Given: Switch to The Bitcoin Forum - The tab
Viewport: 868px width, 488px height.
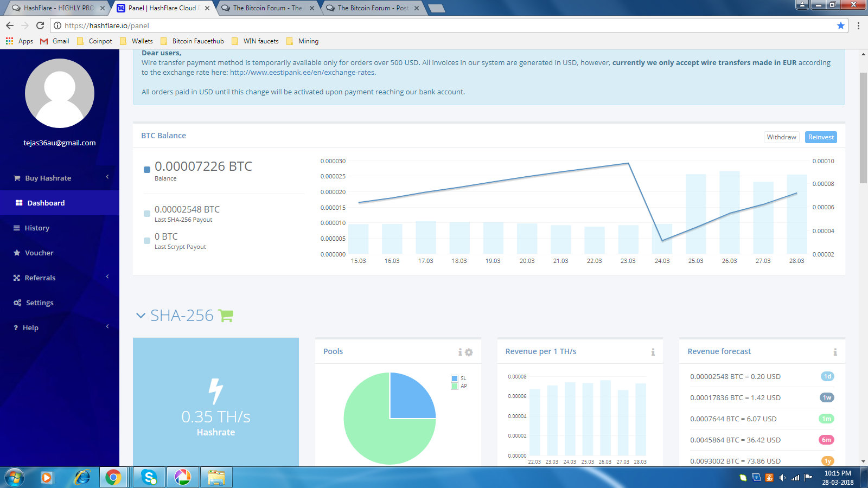Looking at the screenshot, I should (x=267, y=8).
